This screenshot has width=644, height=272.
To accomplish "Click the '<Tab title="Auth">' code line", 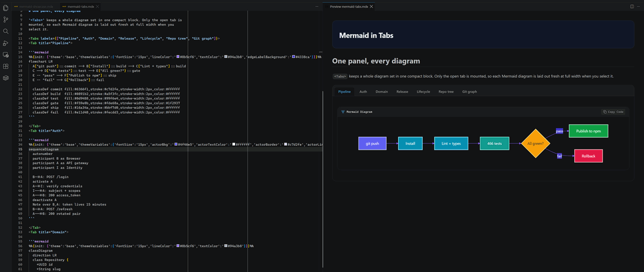I will (x=46, y=130).
